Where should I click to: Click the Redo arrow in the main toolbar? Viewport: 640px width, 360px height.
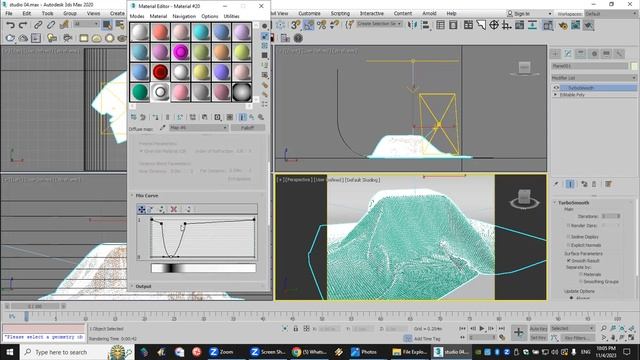[x=23, y=25]
